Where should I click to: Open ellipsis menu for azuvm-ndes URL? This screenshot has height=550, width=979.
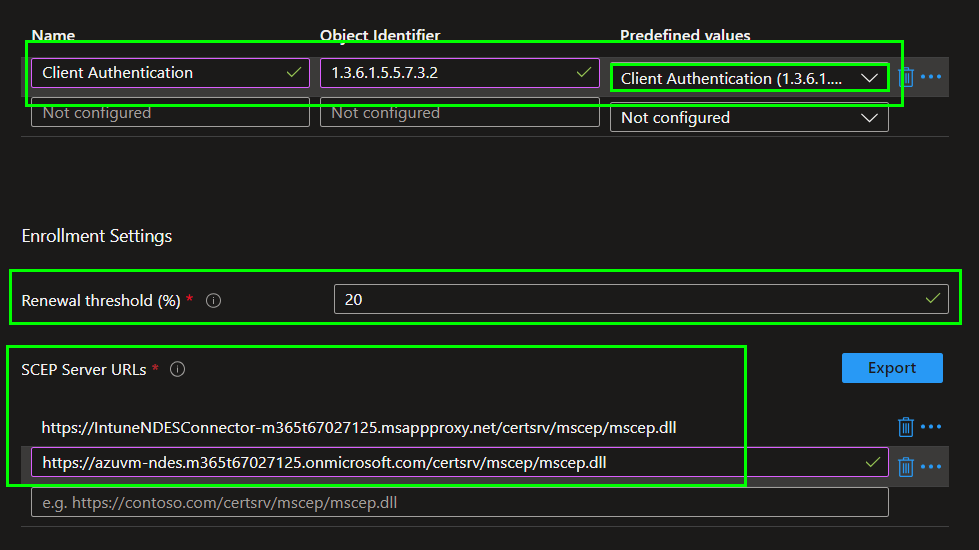pyautogui.click(x=931, y=466)
